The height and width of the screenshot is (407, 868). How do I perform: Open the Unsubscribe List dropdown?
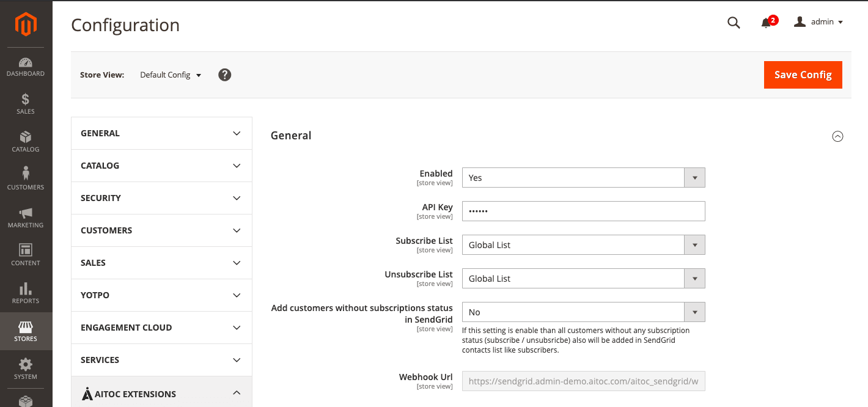point(583,279)
